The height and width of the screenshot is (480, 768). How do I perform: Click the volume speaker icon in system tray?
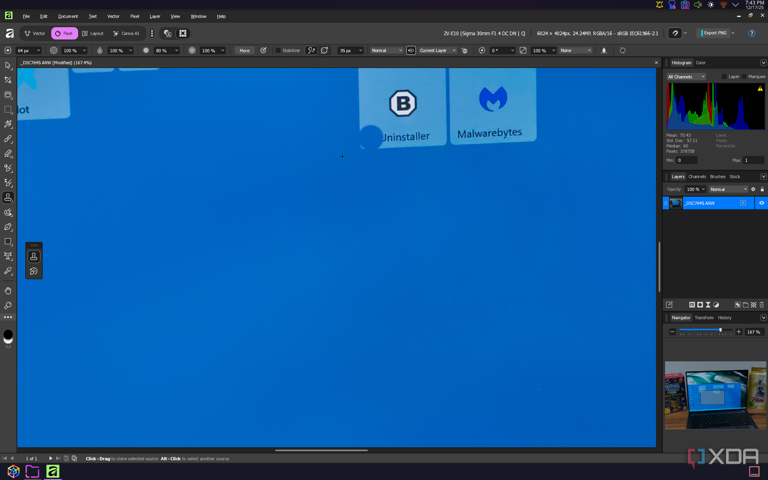[697, 4]
